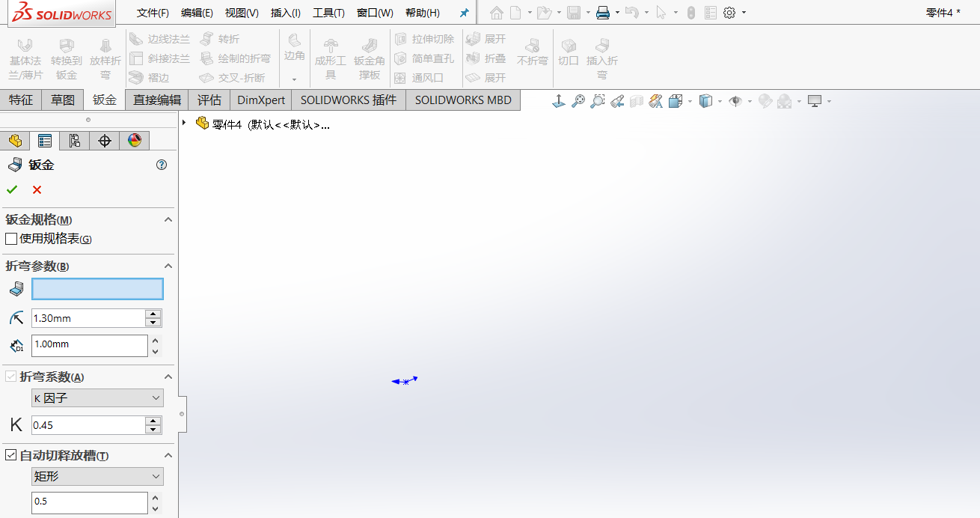Click the Display Style cube icon
Viewport: 980px width, 518px height.
(x=705, y=101)
